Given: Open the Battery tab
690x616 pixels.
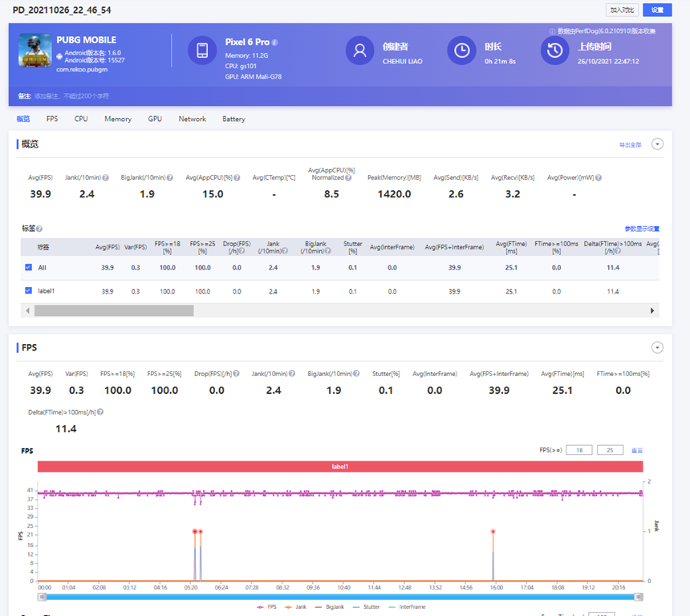Looking at the screenshot, I should 233,119.
